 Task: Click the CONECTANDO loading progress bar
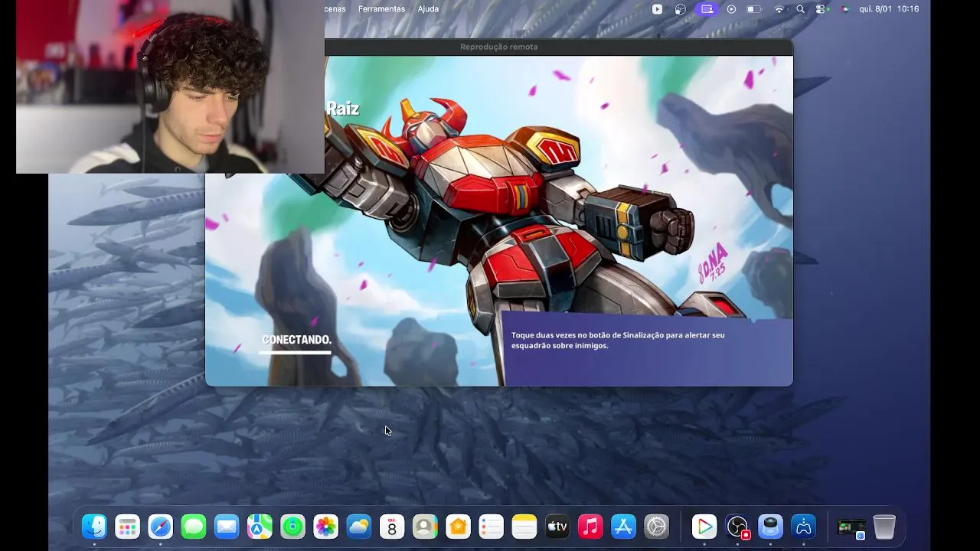(295, 353)
